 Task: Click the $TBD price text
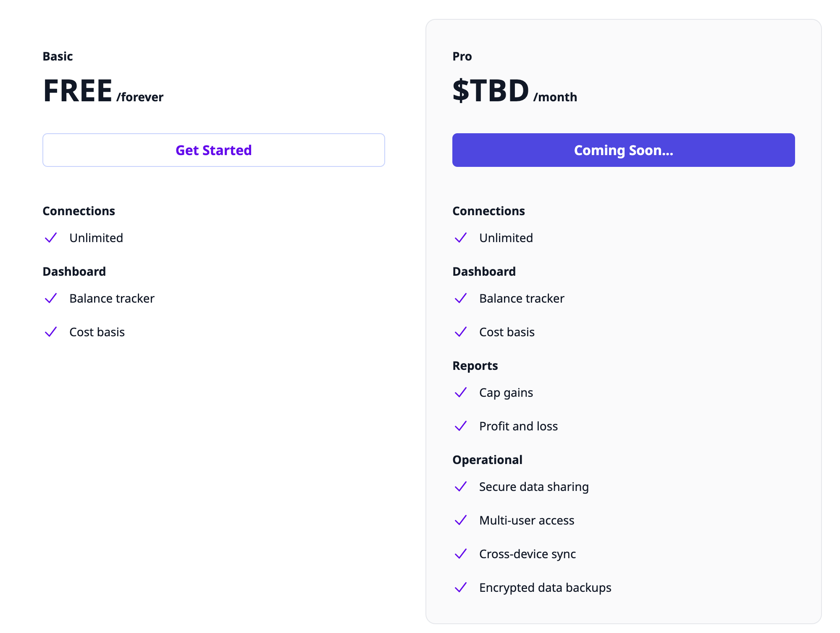pyautogui.click(x=491, y=91)
